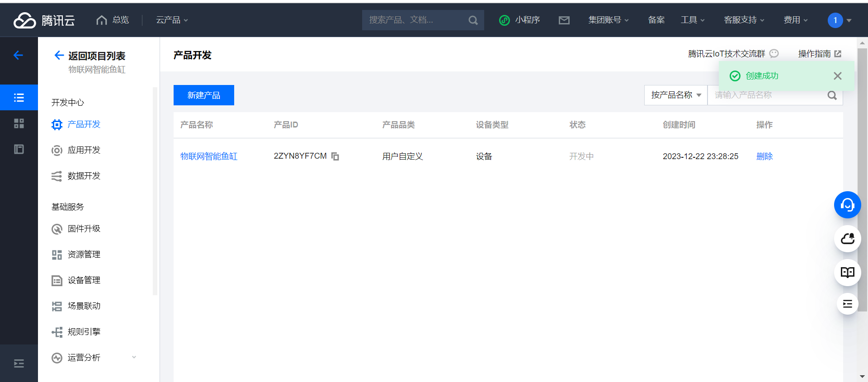
Task: Click the 操作指南 external link icon
Action: point(838,54)
